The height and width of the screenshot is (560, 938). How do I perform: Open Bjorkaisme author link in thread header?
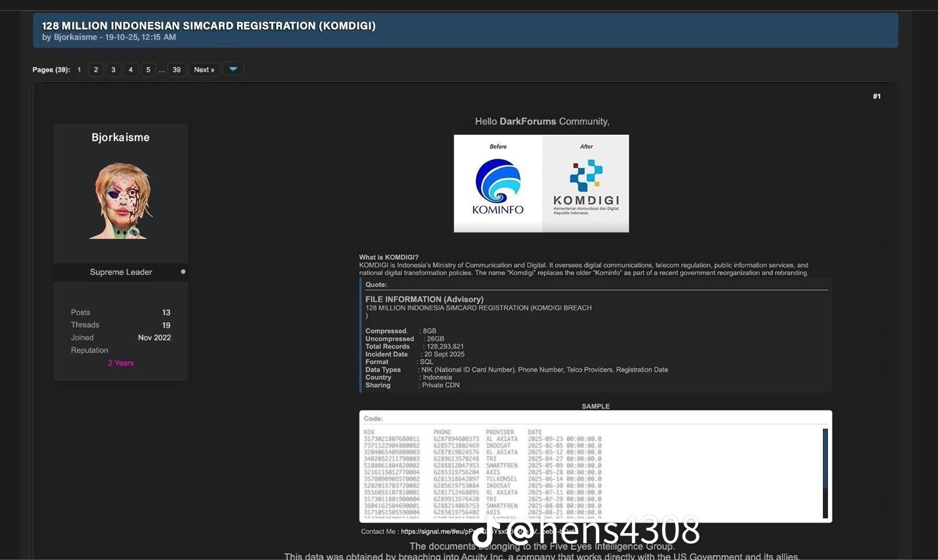[x=75, y=37]
